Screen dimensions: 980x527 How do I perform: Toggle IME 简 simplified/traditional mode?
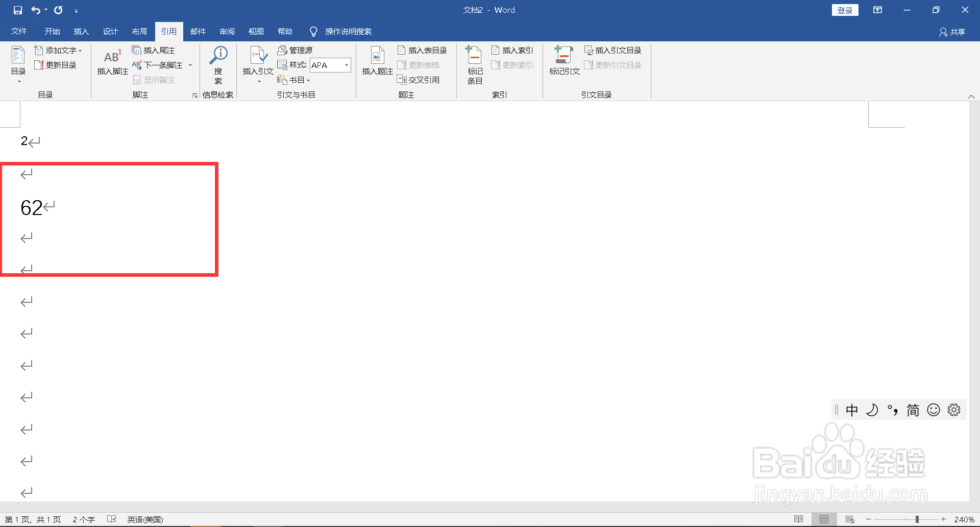tap(913, 410)
